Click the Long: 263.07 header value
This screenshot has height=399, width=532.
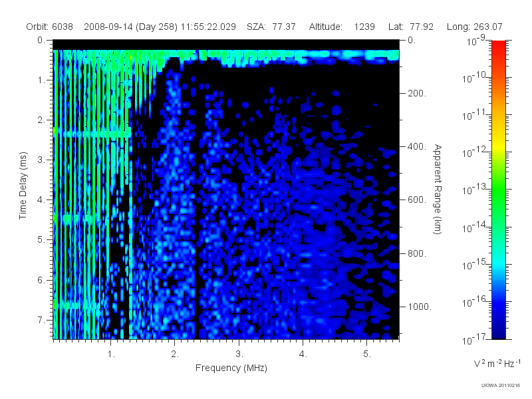474,27
